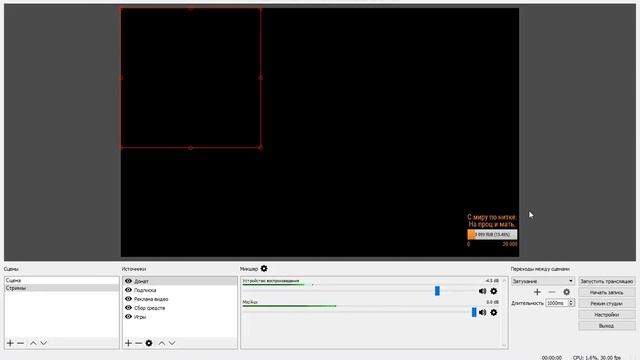Enable Режим студии button

pos(607,304)
